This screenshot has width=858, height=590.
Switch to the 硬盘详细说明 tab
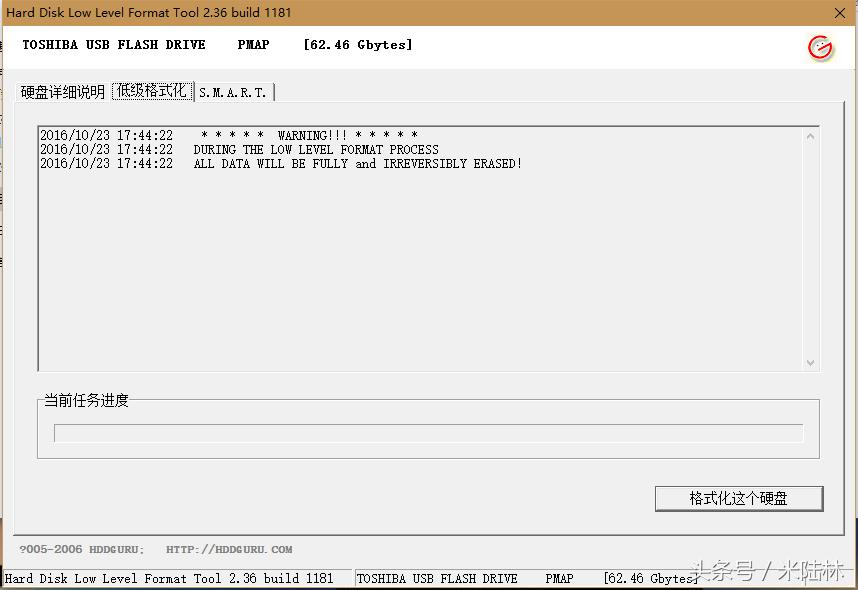(63, 92)
